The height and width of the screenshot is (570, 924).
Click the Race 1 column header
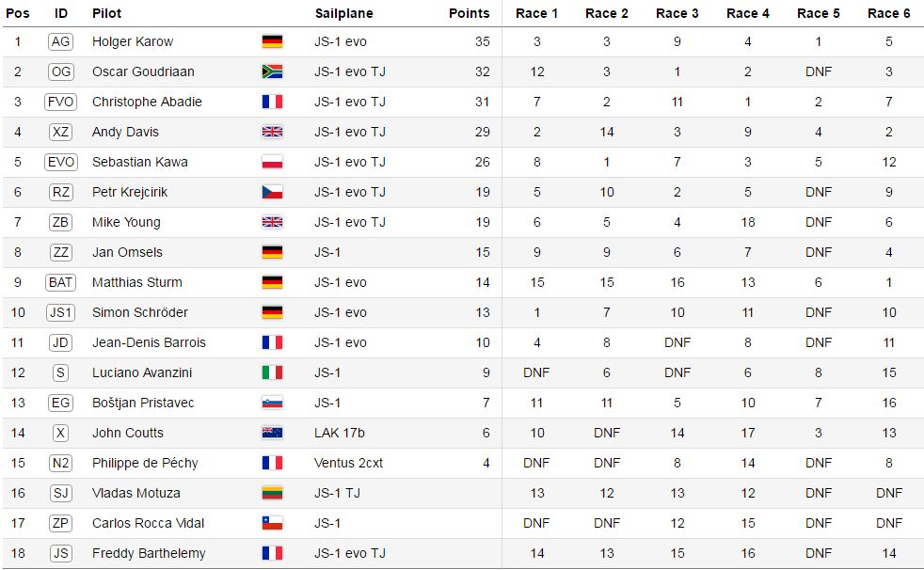pyautogui.click(x=536, y=13)
